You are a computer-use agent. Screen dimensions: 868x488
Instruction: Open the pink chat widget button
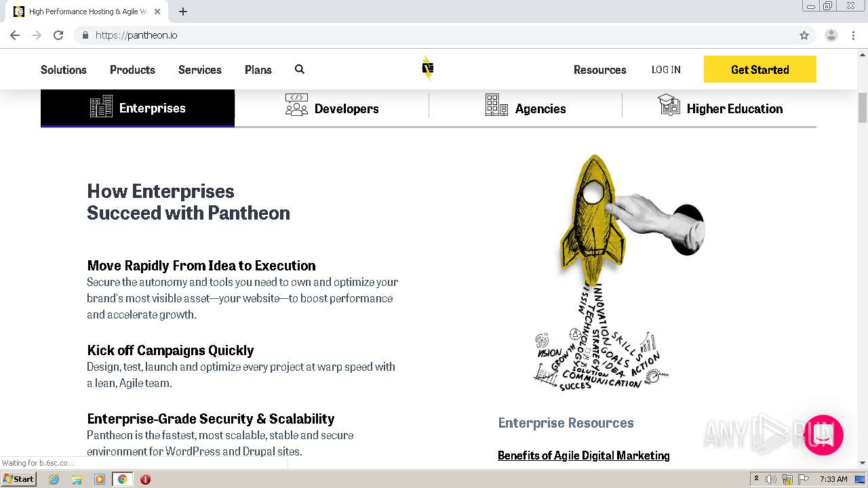coord(823,435)
